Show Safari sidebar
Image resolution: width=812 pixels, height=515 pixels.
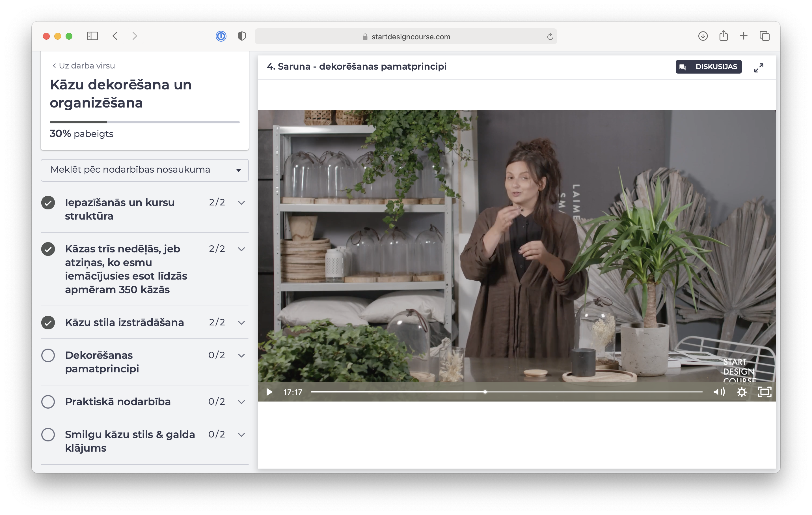[x=92, y=36]
